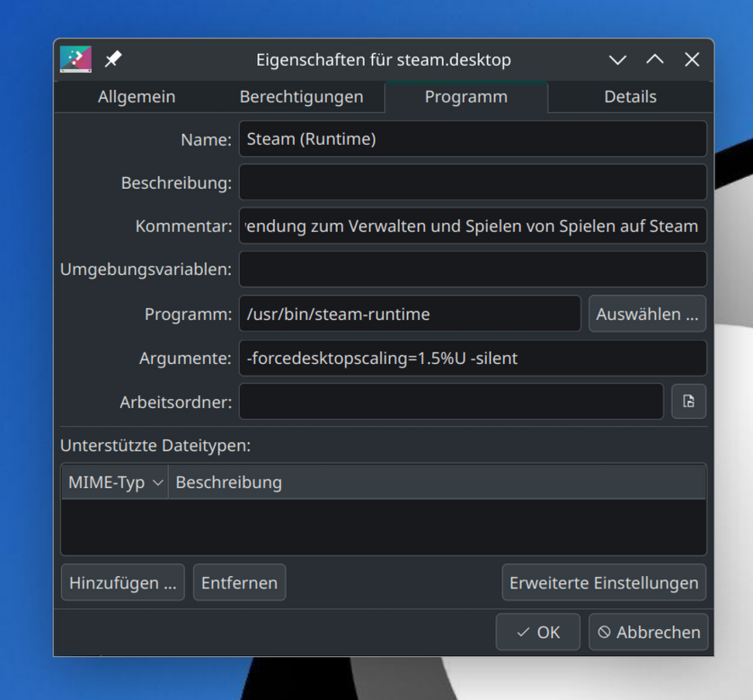The height and width of the screenshot is (700, 753).
Task: Click the Entfernen button
Action: pos(240,582)
